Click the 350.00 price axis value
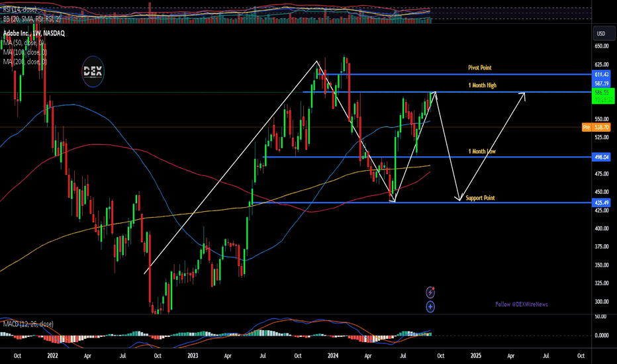The image size is (617, 364). [x=602, y=265]
